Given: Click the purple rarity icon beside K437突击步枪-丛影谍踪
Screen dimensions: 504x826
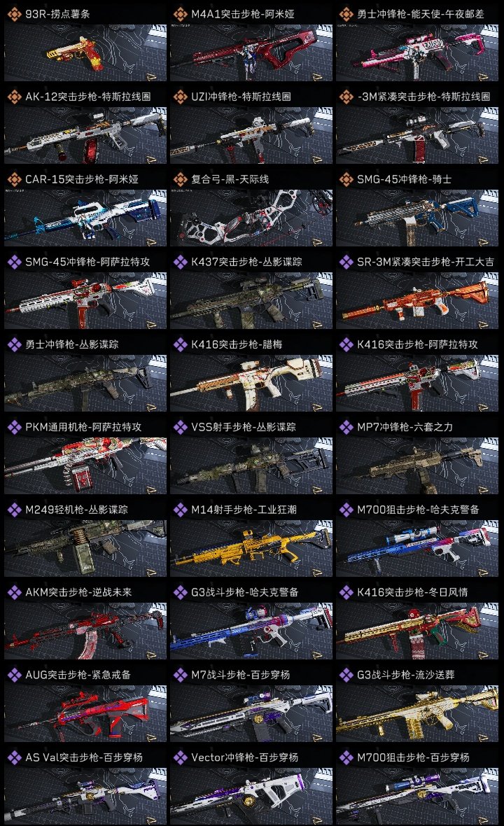Looking at the screenshot, I should click(x=180, y=262).
